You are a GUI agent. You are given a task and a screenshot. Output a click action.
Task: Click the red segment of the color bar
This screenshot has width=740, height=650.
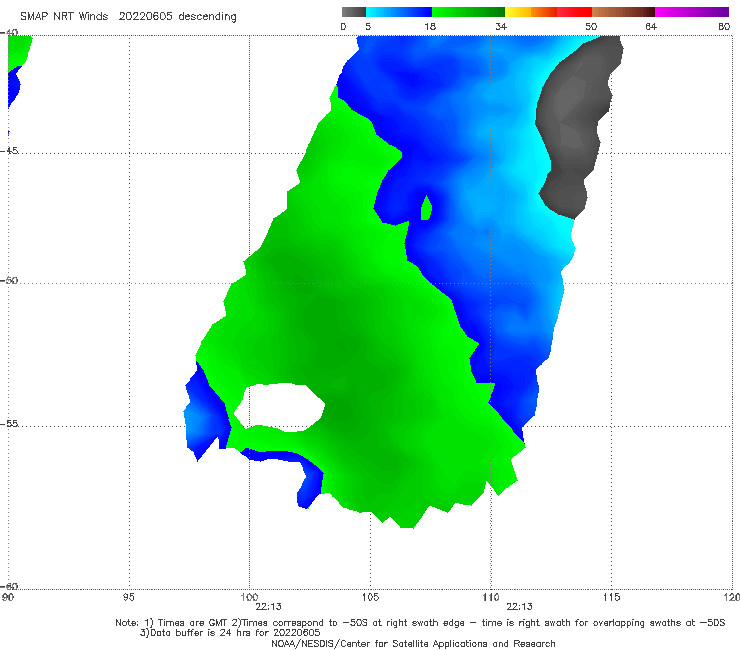click(x=574, y=12)
